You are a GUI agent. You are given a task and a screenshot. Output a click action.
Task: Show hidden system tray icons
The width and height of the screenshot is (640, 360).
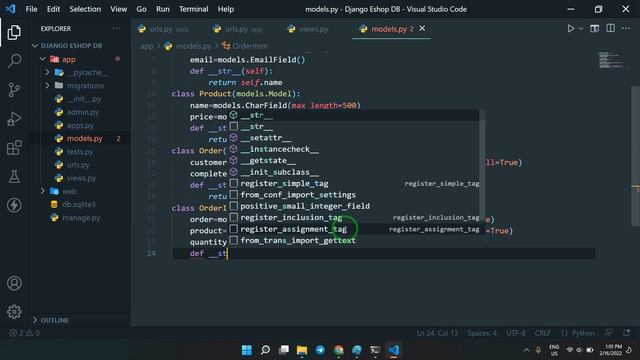point(527,350)
